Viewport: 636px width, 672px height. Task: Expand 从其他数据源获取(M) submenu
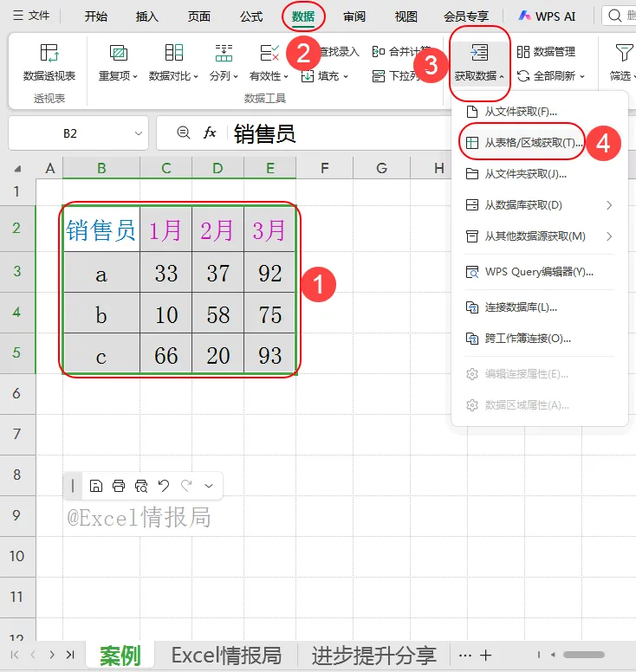pyautogui.click(x=540, y=236)
